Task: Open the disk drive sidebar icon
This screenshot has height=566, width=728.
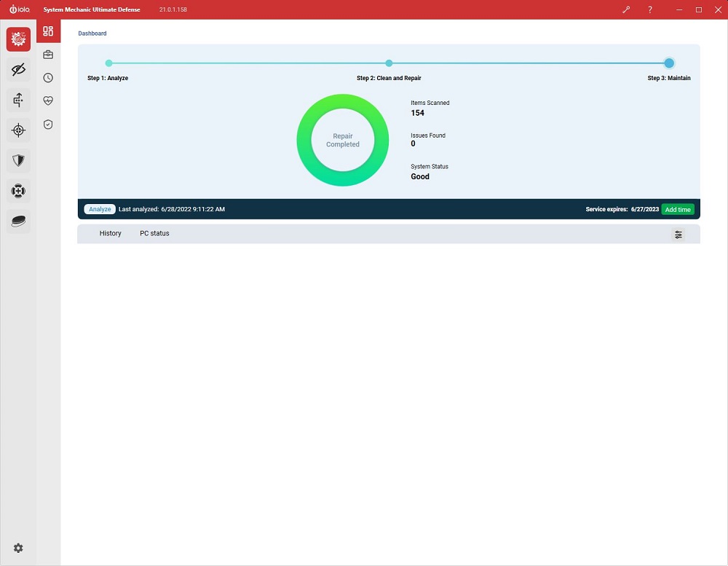Action: [x=19, y=221]
